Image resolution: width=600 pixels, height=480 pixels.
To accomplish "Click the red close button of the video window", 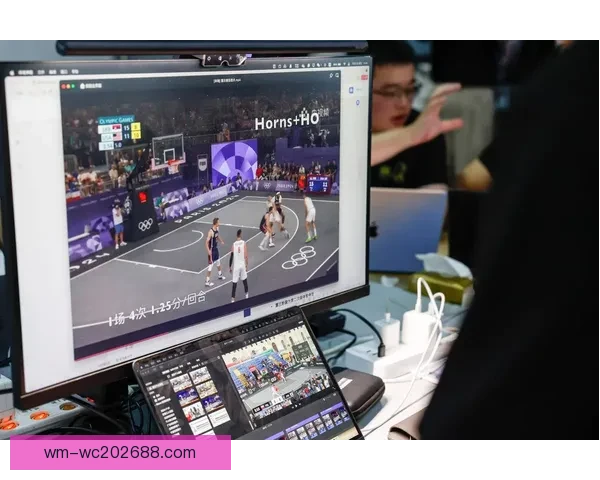I will [65, 87].
